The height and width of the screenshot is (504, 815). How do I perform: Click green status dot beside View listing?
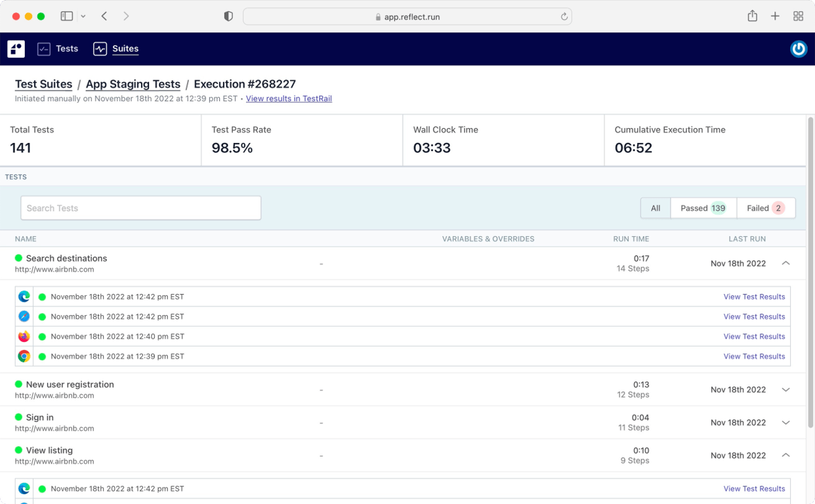click(x=18, y=450)
